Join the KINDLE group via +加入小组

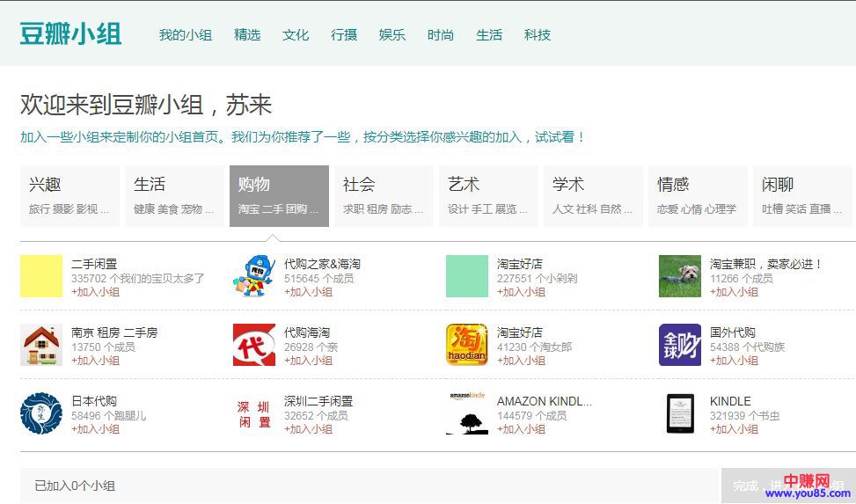[734, 429]
